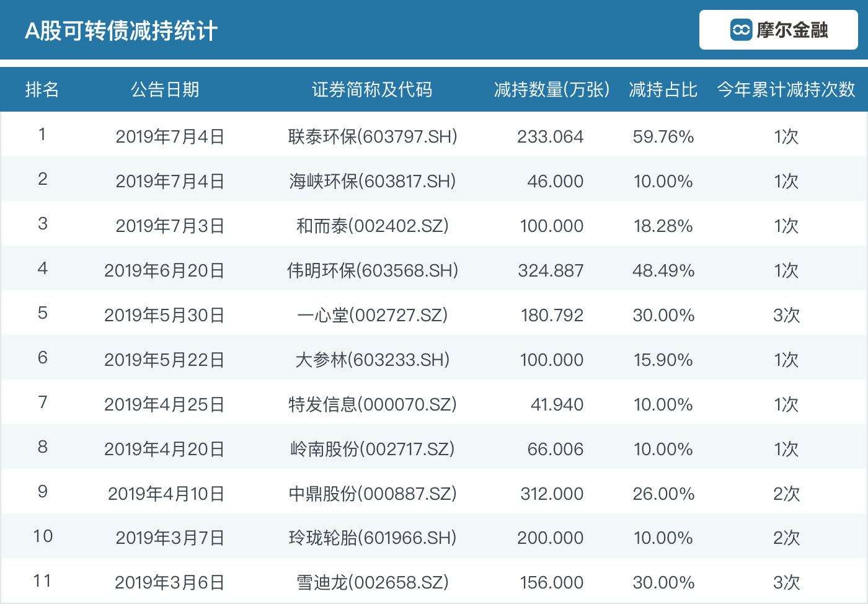Click the date 2019年6月20日
This screenshot has height=604, width=868.
(164, 270)
